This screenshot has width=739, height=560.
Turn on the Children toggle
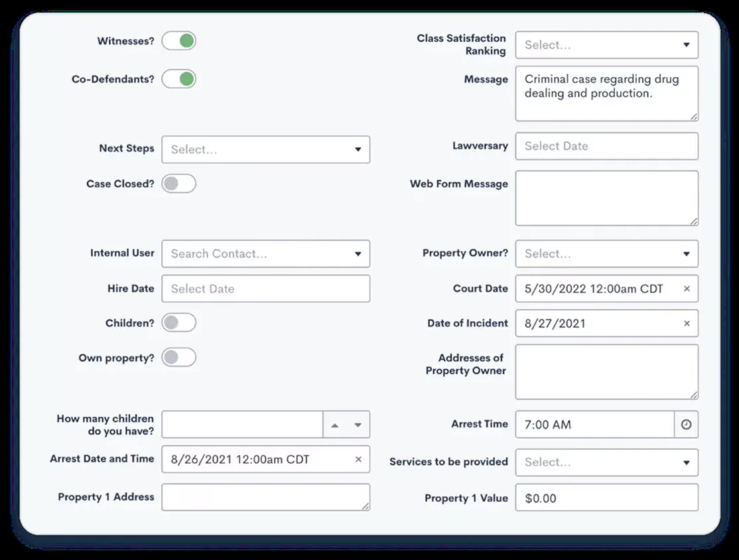click(x=179, y=322)
